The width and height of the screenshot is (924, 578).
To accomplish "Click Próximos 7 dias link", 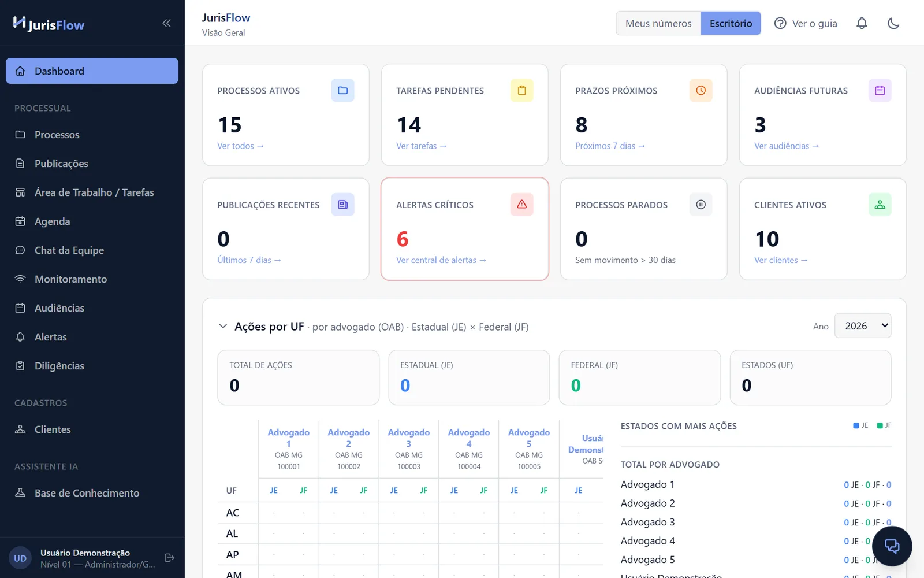I will coord(610,146).
